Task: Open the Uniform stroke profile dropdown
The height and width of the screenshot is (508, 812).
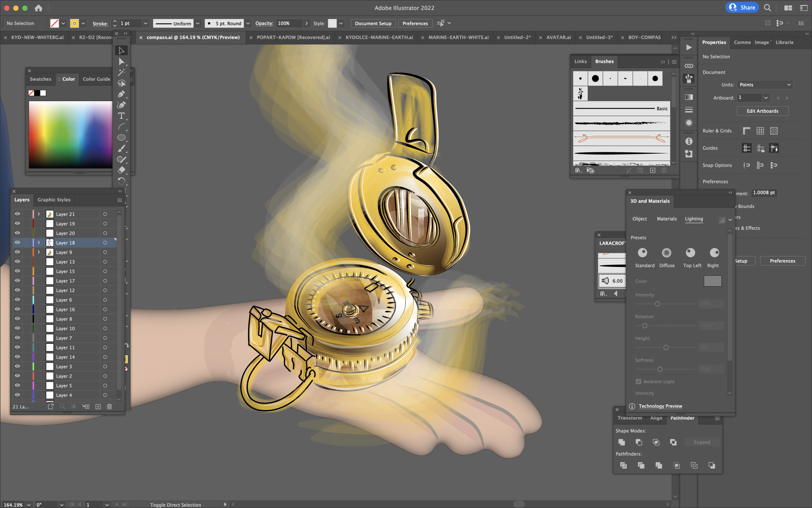Action: (198, 23)
